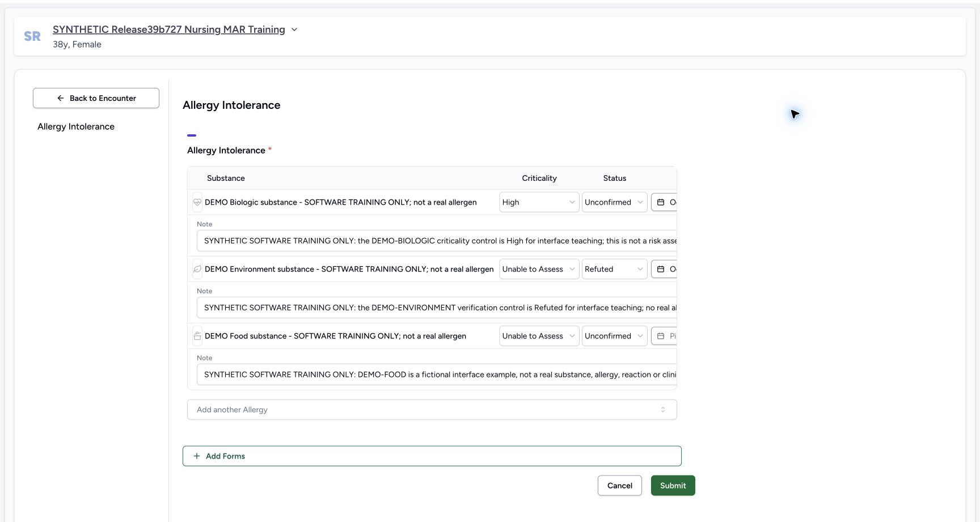Click the SR patient avatar initials
Screen dimensions: 980x522
click(x=32, y=36)
